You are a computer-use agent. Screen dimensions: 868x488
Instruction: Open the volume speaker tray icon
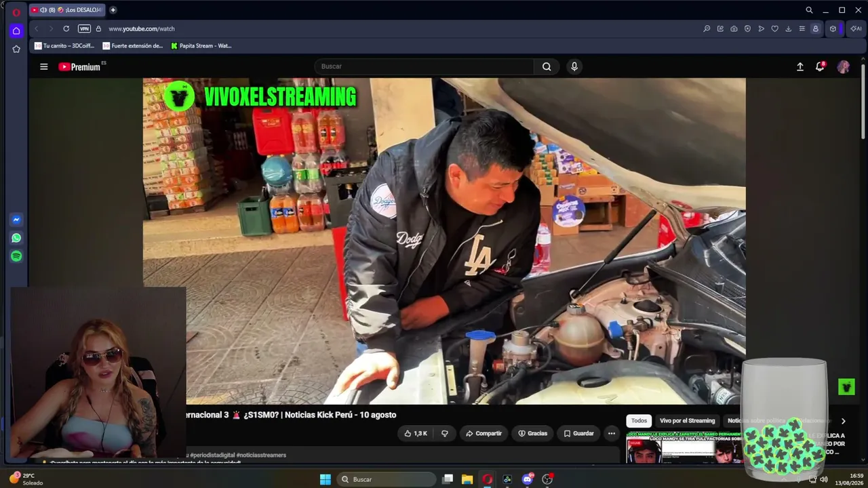pos(824,479)
